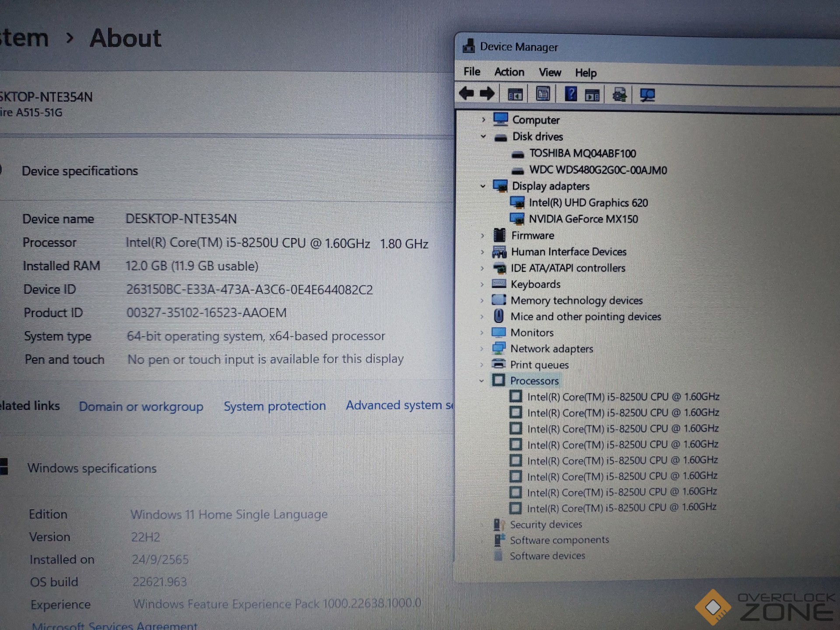Image resolution: width=840 pixels, height=630 pixels.
Task: Open the View menu
Action: 549,72
